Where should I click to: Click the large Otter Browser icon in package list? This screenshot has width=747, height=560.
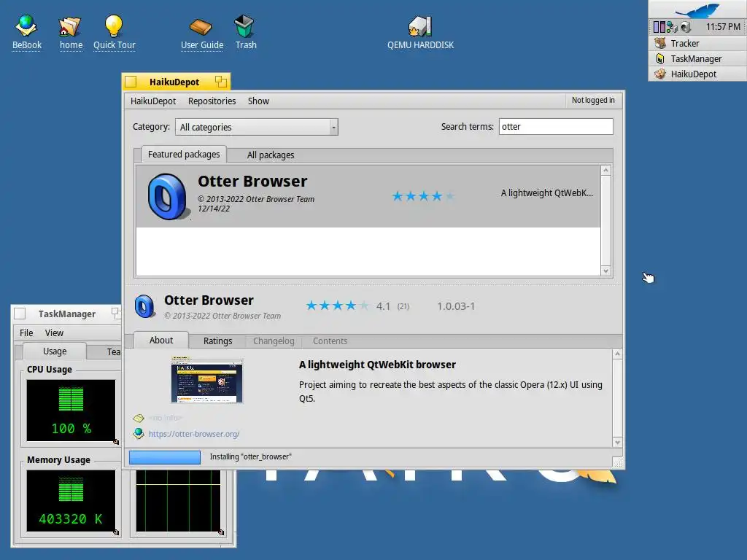coord(167,196)
